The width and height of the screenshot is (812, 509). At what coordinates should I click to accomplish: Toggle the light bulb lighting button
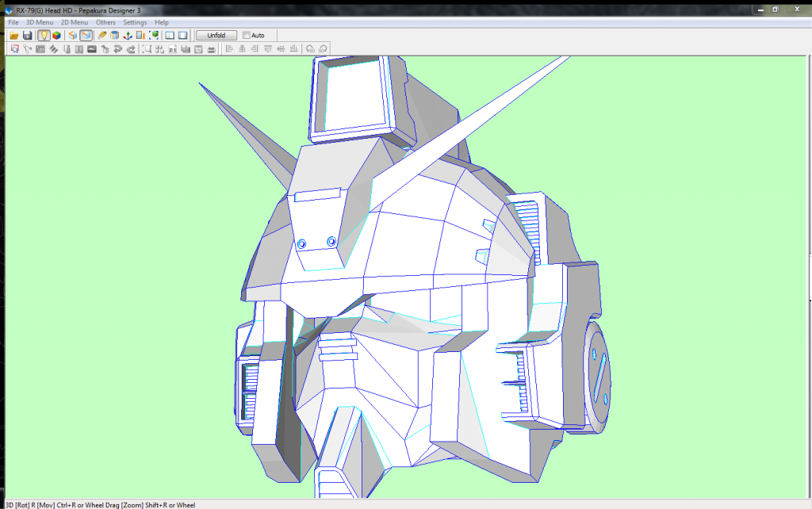(x=44, y=35)
